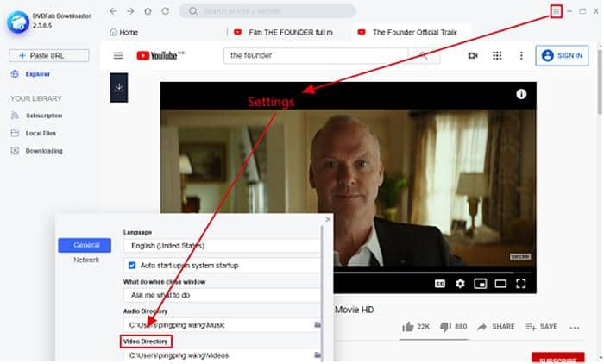Screen dimensions: 604x364
Task: Enter full screen on the video player
Action: coord(521,284)
